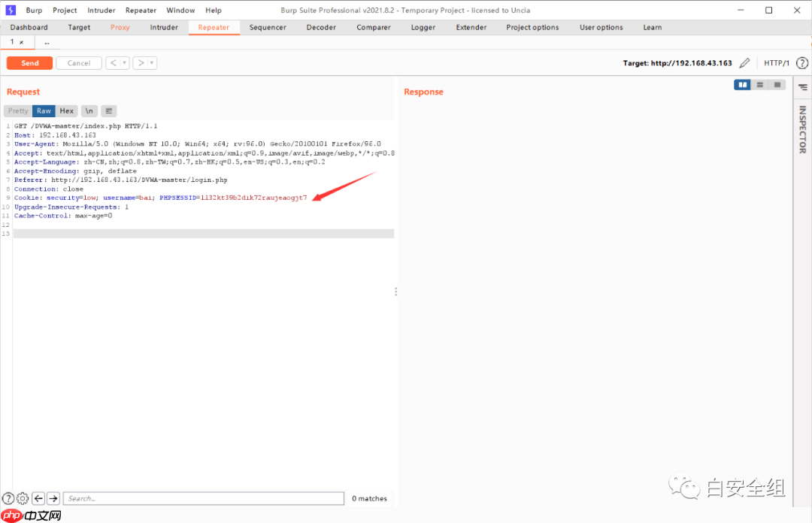Open the Window menu
This screenshot has width=812, height=523.
(180, 10)
